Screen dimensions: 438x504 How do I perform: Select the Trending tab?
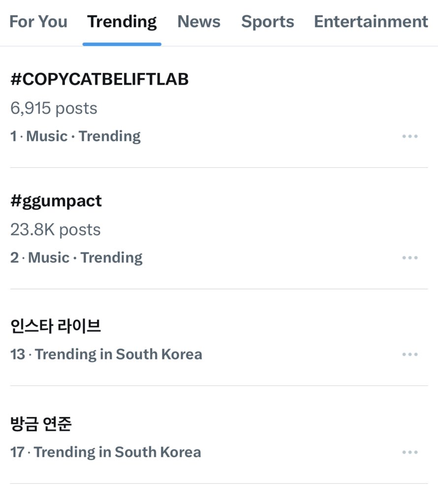click(x=122, y=22)
